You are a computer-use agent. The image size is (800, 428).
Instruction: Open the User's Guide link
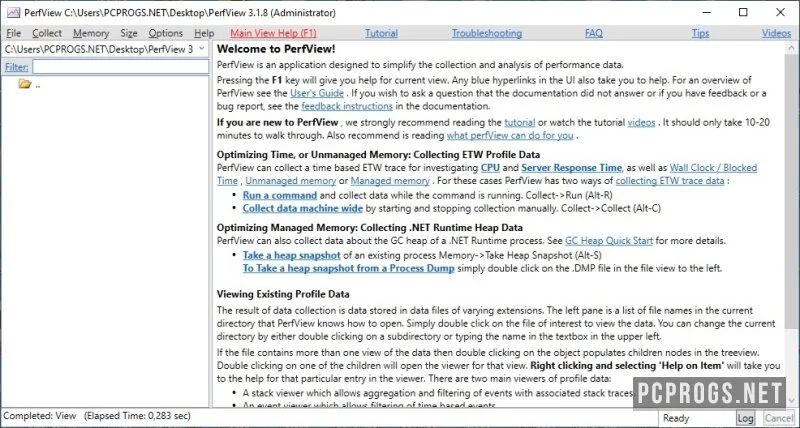click(317, 93)
